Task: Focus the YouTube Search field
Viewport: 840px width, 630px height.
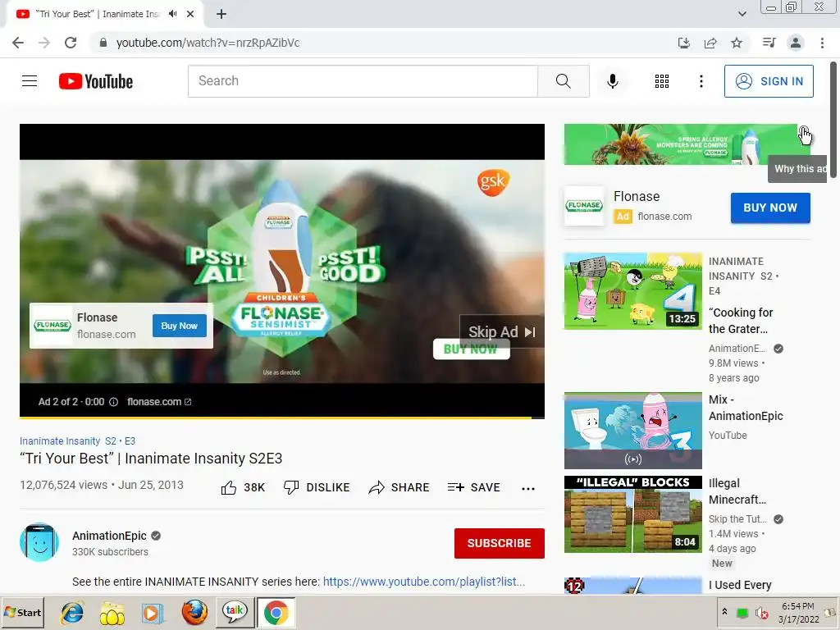Action: point(363,81)
